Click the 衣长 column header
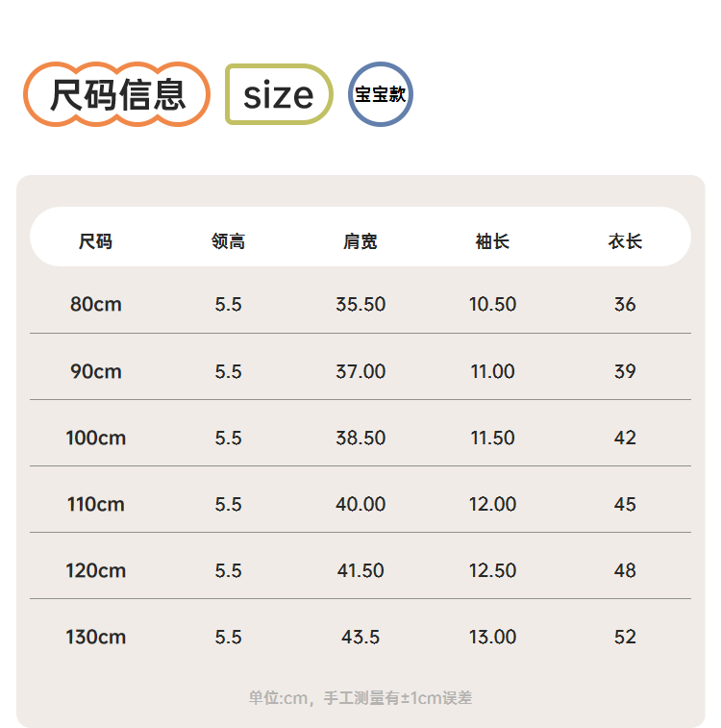This screenshot has width=721, height=728. pos(625,241)
